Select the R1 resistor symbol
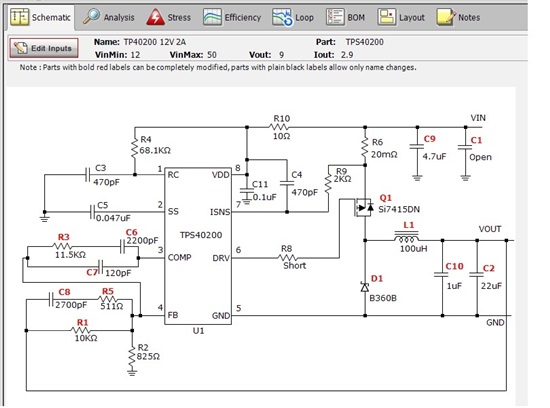This screenshot has height=408, width=550. pos(81,330)
